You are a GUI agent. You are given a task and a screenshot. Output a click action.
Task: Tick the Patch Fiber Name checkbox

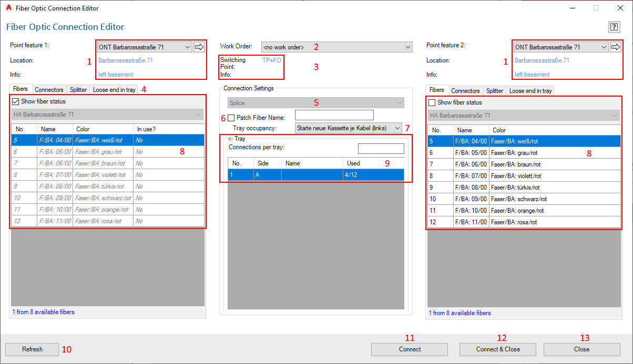(231, 118)
